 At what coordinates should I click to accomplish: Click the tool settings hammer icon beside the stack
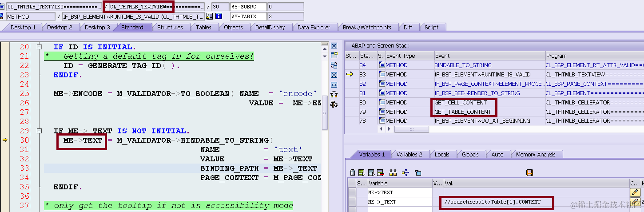[x=334, y=104]
